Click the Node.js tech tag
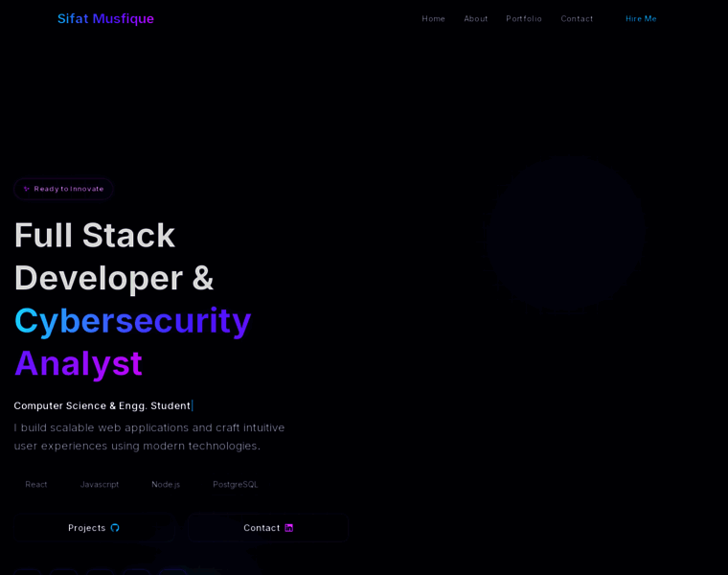This screenshot has width=728, height=575. coord(166,484)
